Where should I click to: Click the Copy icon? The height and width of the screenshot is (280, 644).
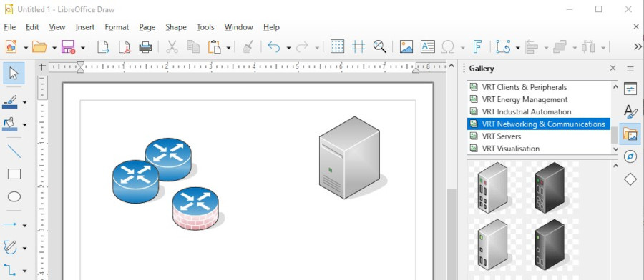click(x=193, y=46)
